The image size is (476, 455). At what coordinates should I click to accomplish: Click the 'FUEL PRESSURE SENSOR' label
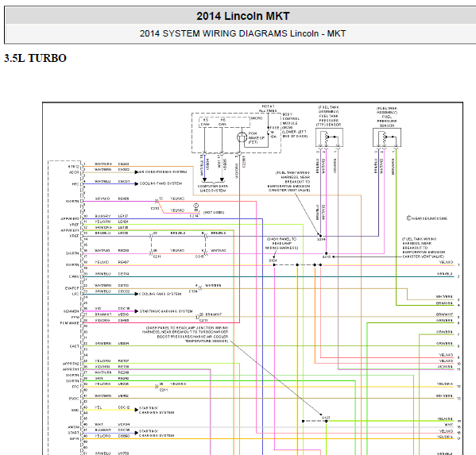point(387,117)
